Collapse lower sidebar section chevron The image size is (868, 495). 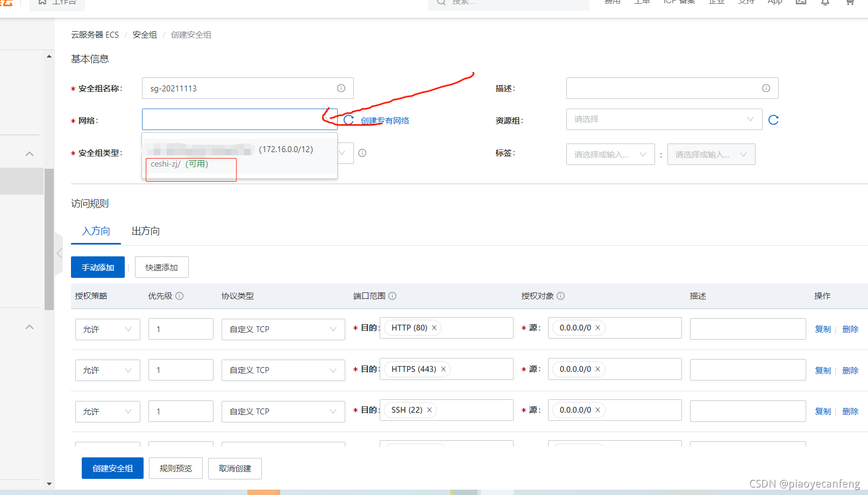[x=30, y=327]
